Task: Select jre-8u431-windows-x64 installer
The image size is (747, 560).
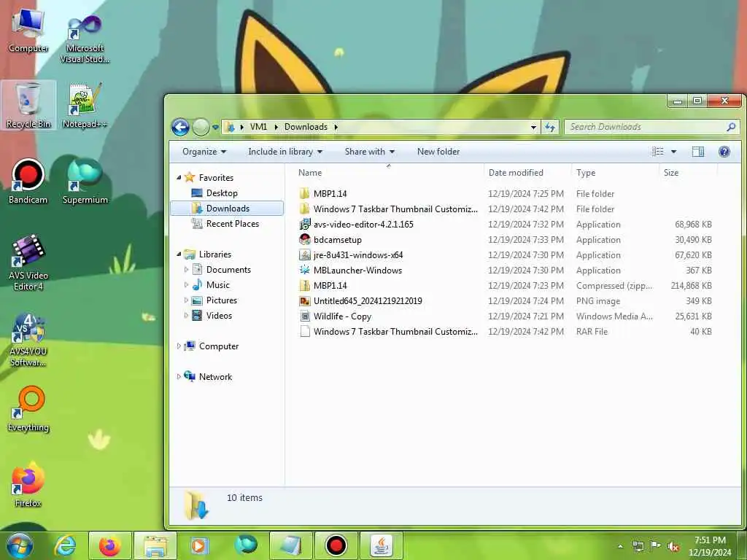Action: (x=358, y=254)
